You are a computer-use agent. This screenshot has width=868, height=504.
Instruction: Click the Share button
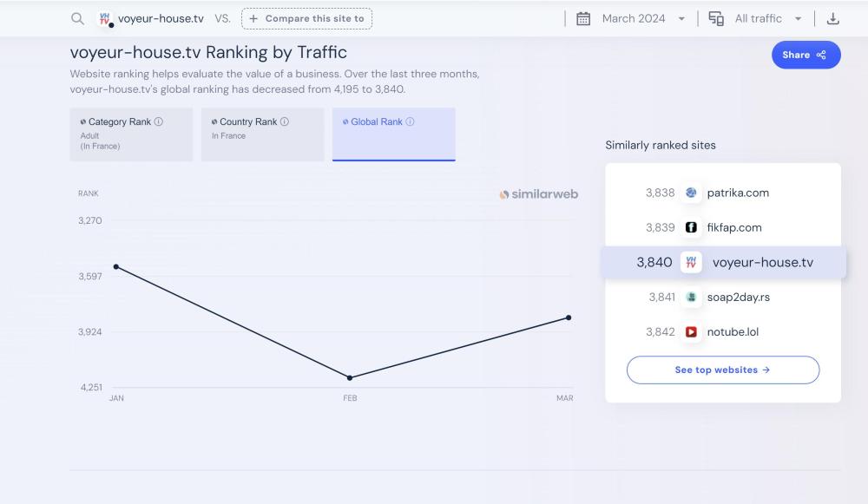coord(806,55)
